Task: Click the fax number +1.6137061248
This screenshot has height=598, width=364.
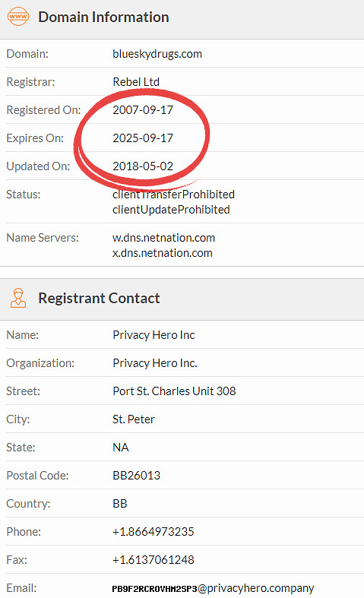Action: [x=153, y=560]
